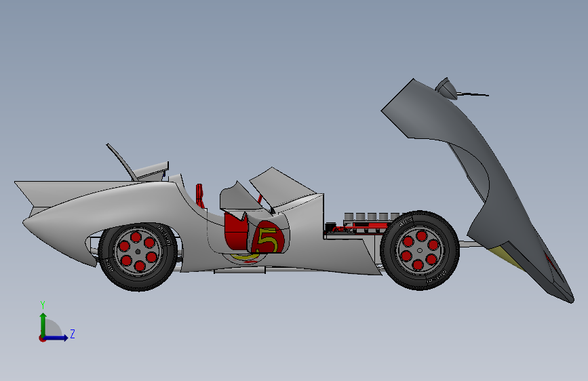Select the raised gray windshield panel
Image resolution: width=588 pixels, height=381 pixels.
[x=282, y=186]
